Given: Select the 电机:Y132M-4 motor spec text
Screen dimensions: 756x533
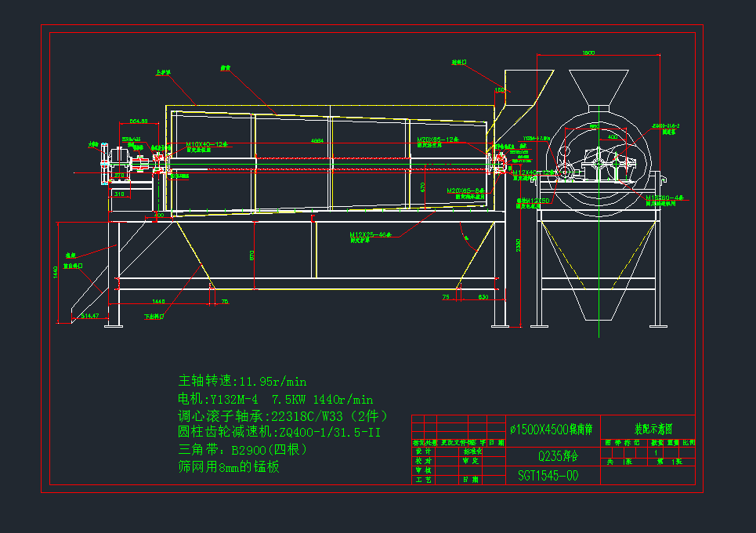Looking at the screenshot, I should [276, 399].
